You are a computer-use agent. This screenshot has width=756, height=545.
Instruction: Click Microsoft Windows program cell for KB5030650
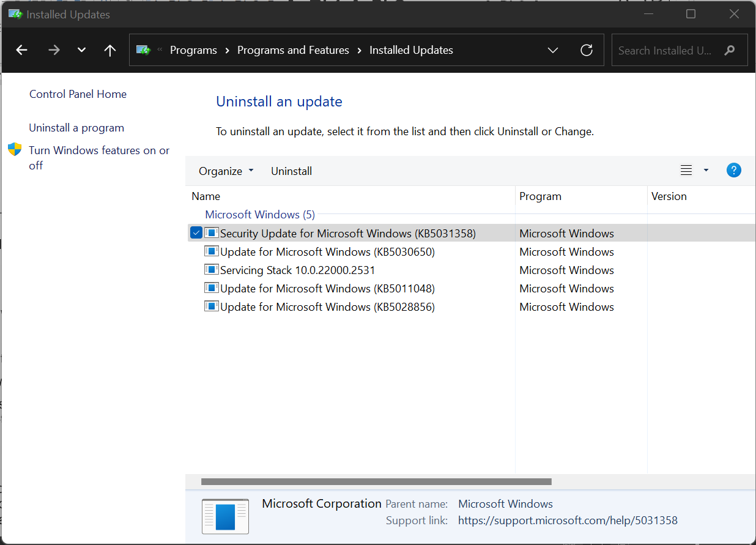click(566, 251)
